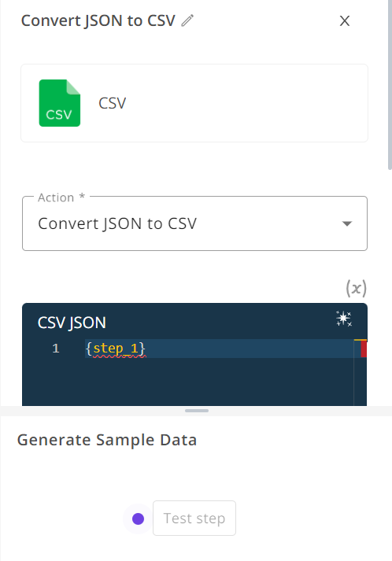Click the horizontal panel resize handle

pos(197,411)
